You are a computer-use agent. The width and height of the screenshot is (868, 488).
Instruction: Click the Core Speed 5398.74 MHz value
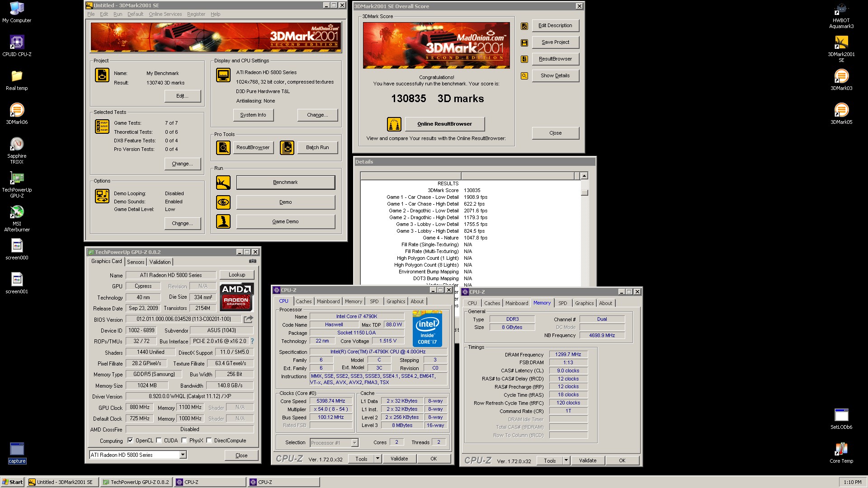pos(331,401)
